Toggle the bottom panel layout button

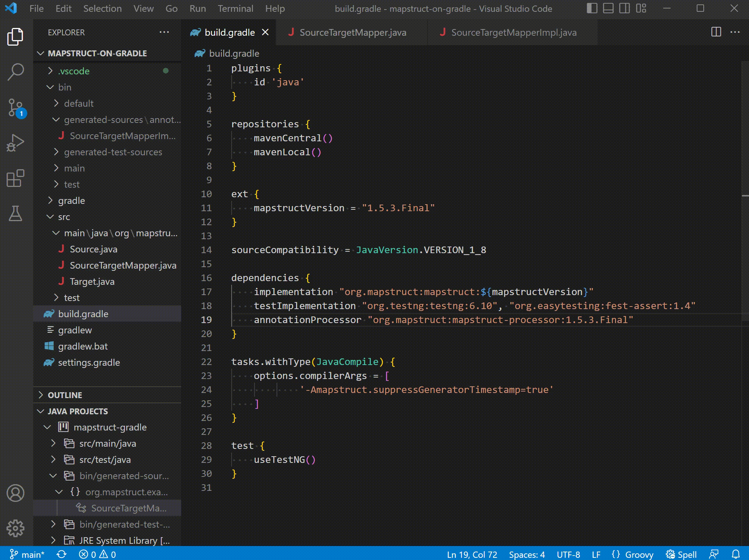click(608, 8)
